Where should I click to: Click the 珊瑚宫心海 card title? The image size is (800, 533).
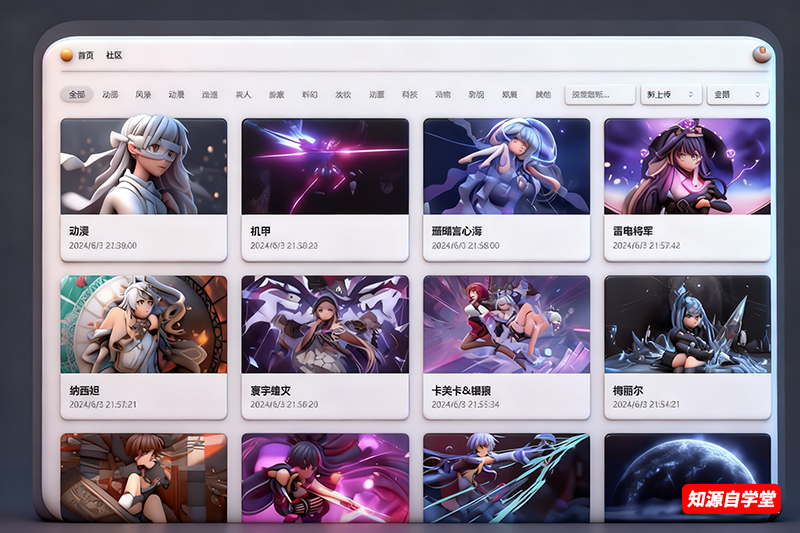[457, 231]
